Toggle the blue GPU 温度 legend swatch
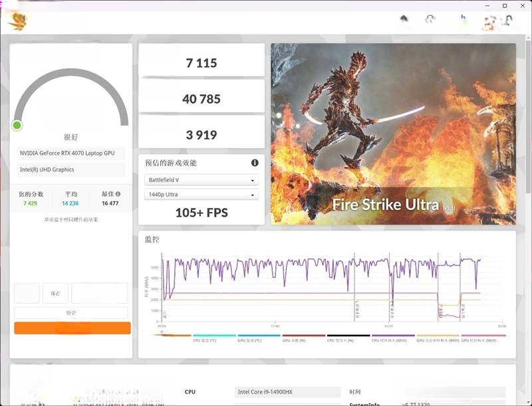 [x=259, y=336]
